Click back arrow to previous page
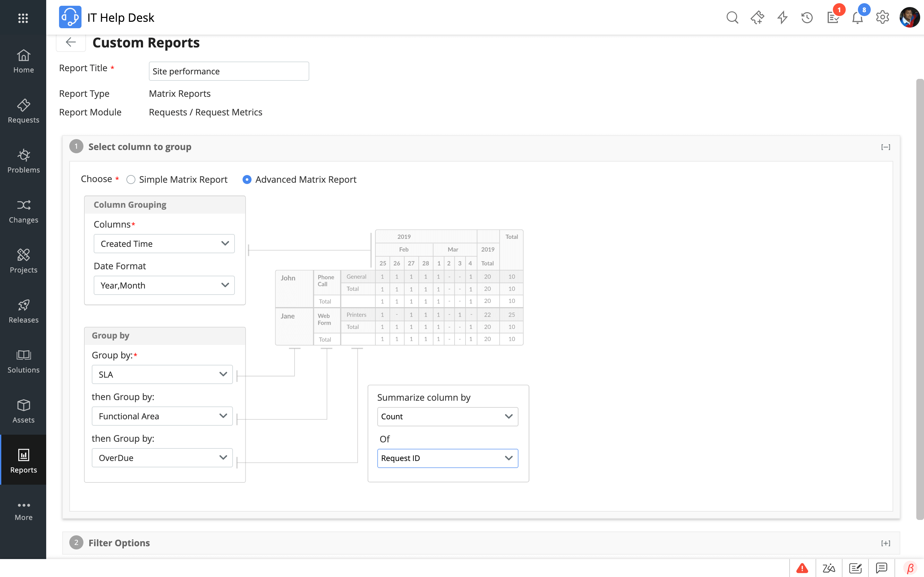This screenshot has height=577, width=924. tap(71, 41)
